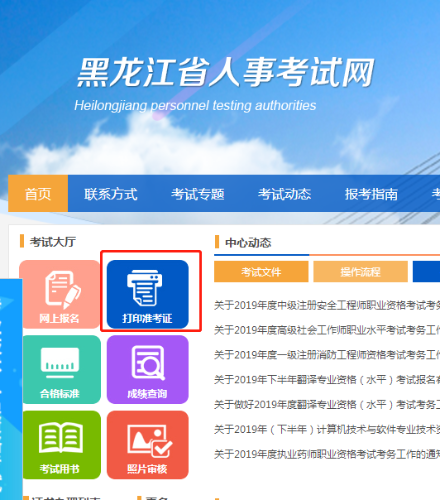Open the 考试动态 navigation item
440x500 pixels.
click(284, 194)
